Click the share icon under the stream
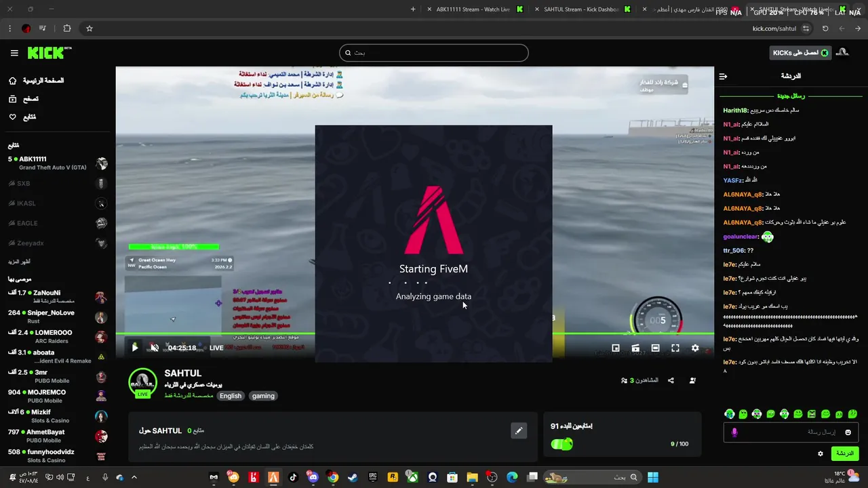The width and height of the screenshot is (868, 488). coord(671,380)
